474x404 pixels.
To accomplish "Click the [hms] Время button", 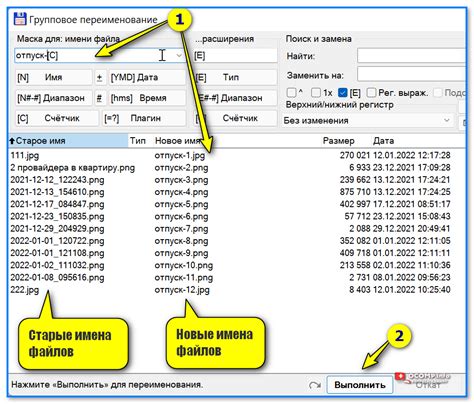I will [147, 98].
